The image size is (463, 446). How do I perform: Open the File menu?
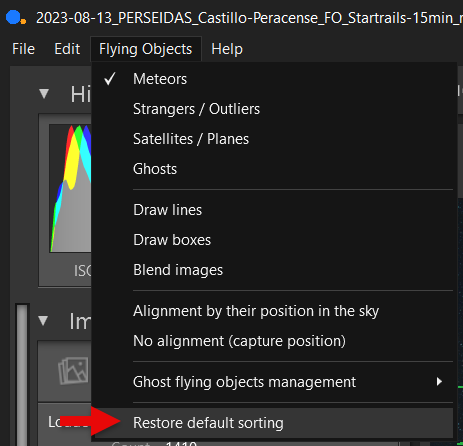point(23,49)
